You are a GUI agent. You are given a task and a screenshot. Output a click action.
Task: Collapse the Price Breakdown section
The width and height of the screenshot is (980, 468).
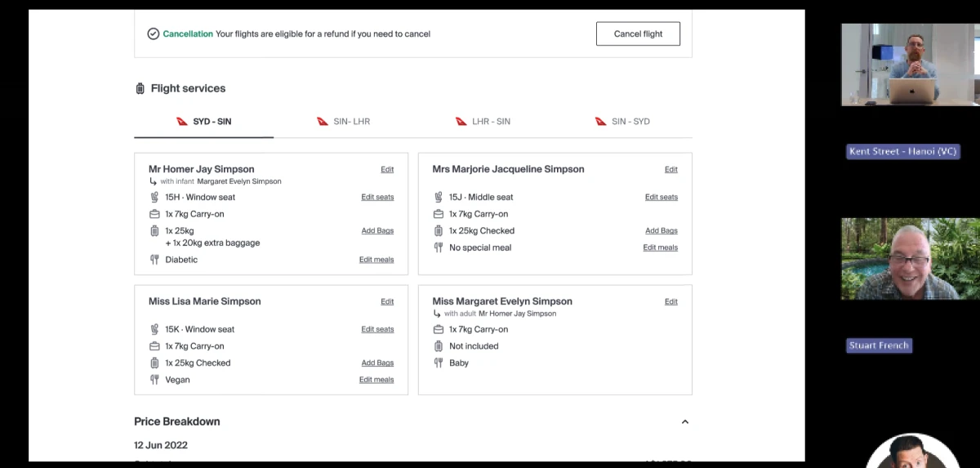(x=685, y=422)
